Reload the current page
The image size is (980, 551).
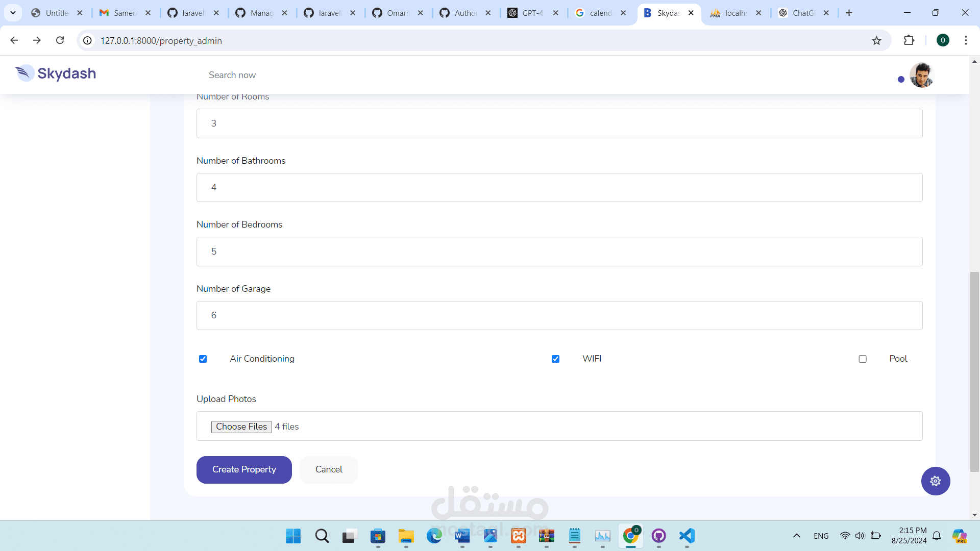pos(60,40)
